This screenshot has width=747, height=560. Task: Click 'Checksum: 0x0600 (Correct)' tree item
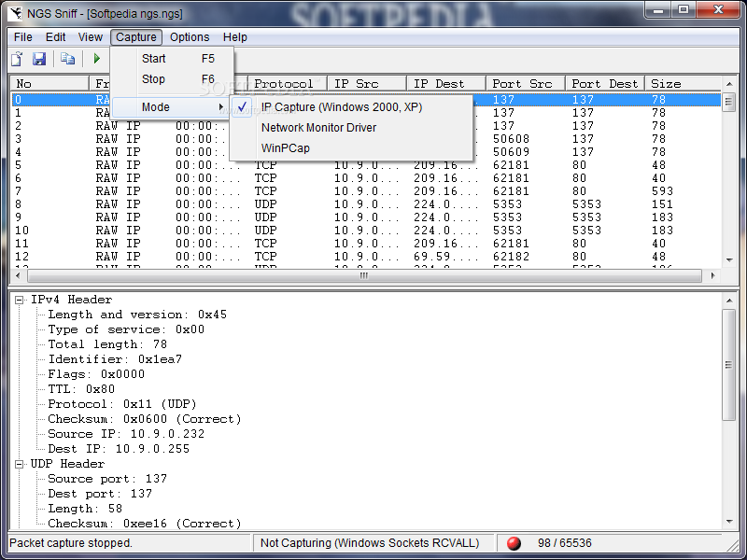tap(145, 419)
